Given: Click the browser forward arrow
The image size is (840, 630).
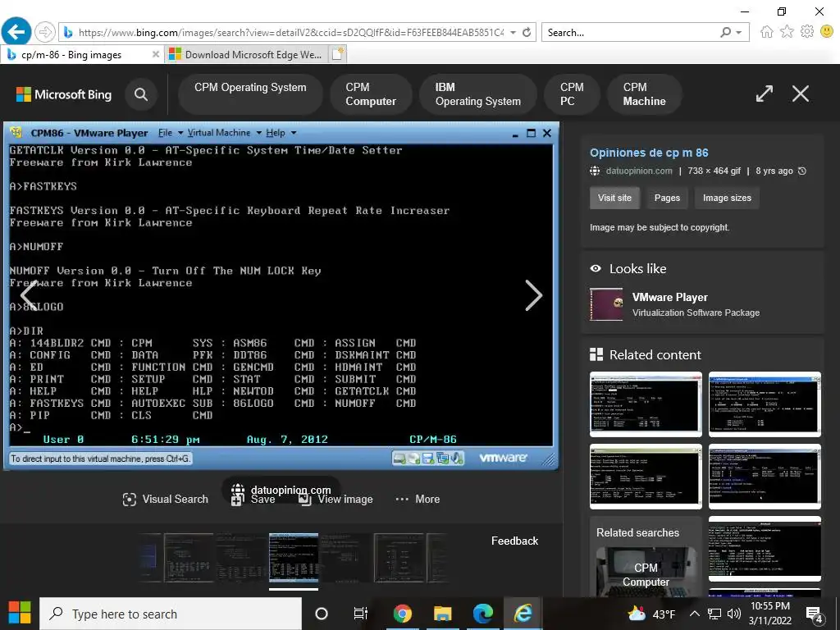Looking at the screenshot, I should pyautogui.click(x=44, y=33).
